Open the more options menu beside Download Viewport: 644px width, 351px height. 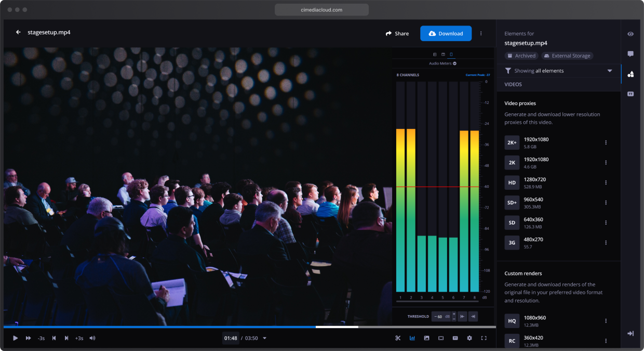[481, 33]
